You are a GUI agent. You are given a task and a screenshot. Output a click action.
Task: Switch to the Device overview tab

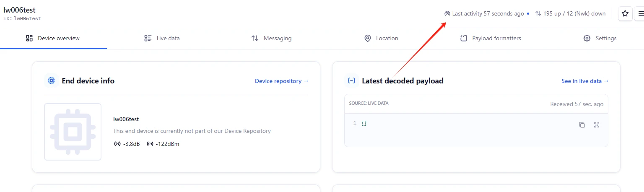click(53, 38)
